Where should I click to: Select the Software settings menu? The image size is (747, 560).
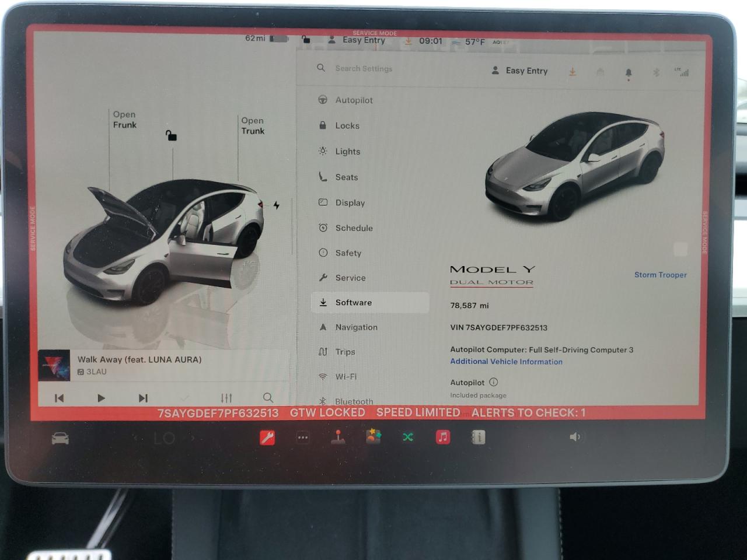(x=370, y=302)
